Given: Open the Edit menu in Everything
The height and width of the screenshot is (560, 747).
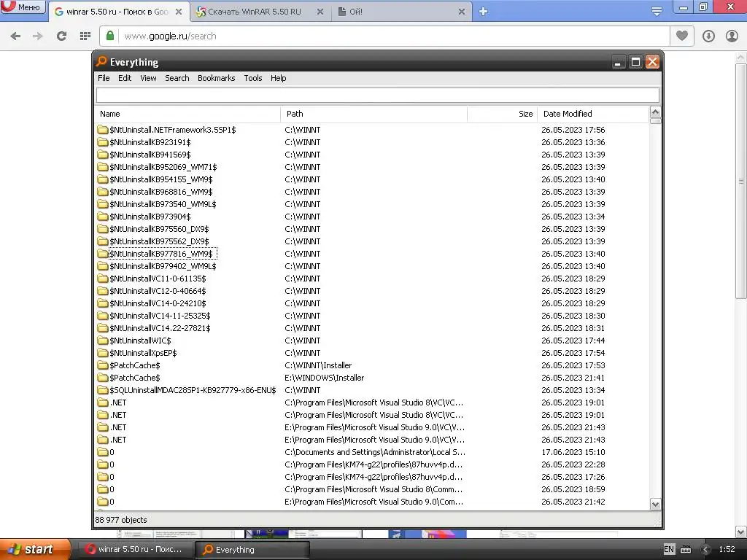Looking at the screenshot, I should click(124, 78).
